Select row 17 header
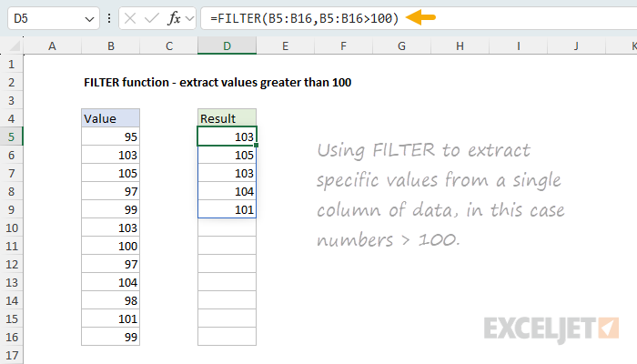Screen dimensions: 637x364 click(11, 355)
